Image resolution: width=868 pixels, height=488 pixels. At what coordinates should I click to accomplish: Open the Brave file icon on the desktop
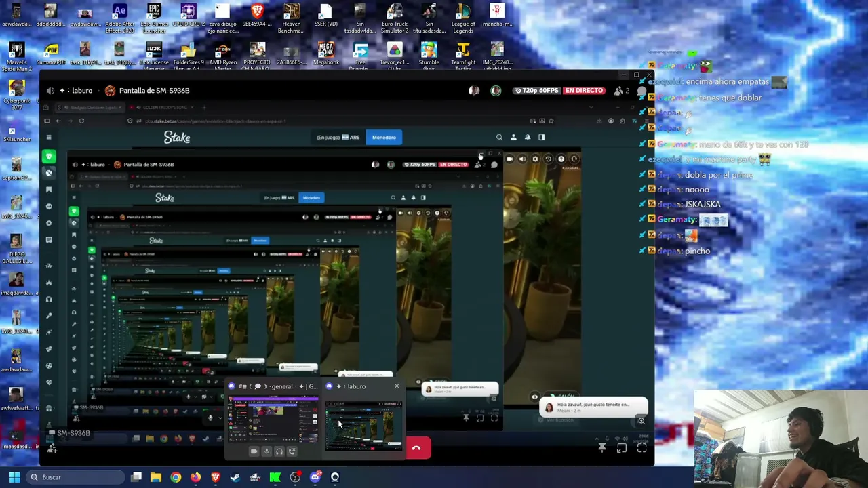click(257, 16)
